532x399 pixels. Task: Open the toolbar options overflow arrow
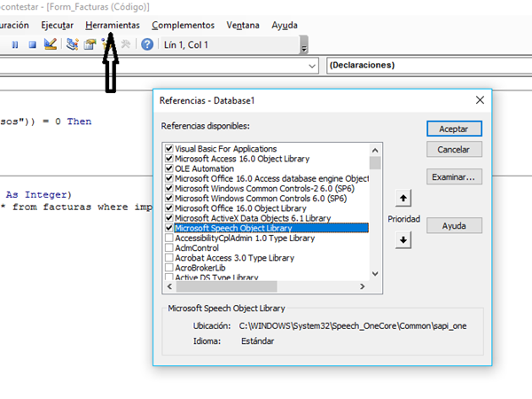pyautogui.click(x=304, y=49)
